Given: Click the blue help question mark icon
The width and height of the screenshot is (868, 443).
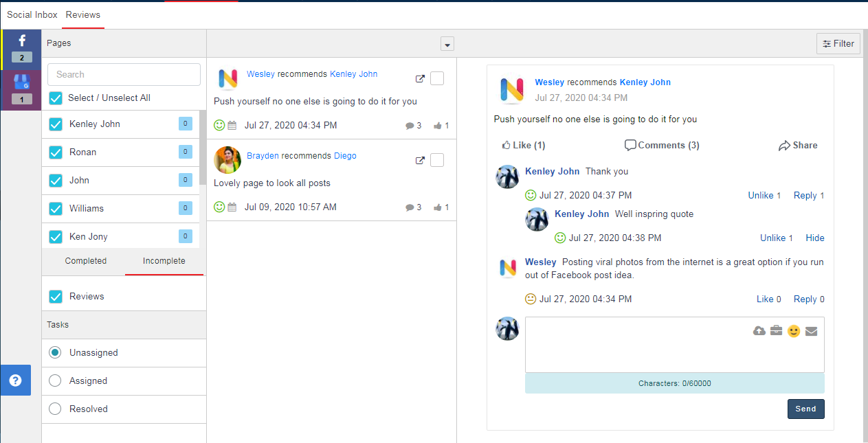Looking at the screenshot, I should coord(15,380).
